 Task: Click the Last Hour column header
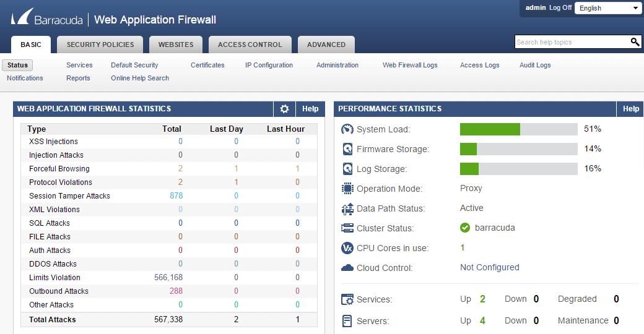coord(286,129)
